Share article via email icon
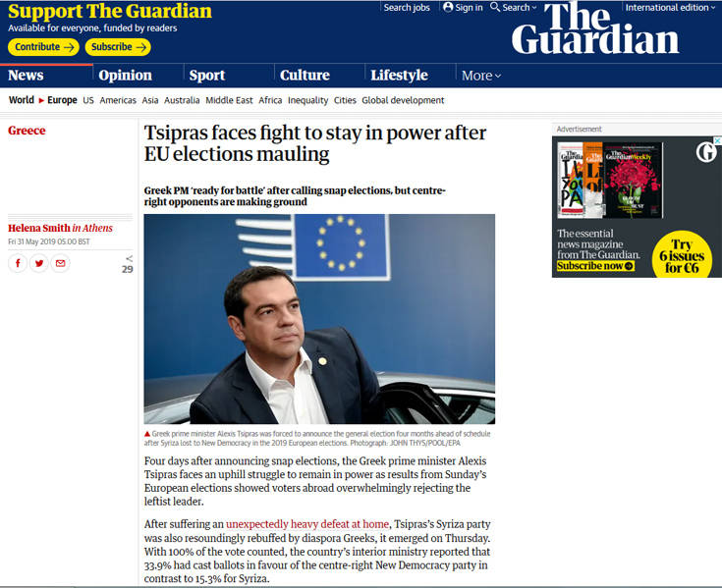This screenshot has height=588, width=722. coord(60,263)
